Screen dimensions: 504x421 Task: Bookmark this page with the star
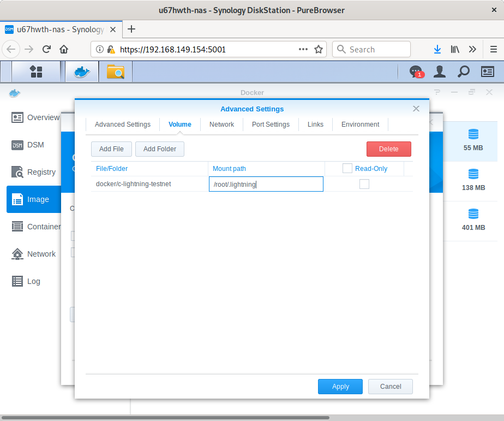pyautogui.click(x=318, y=49)
